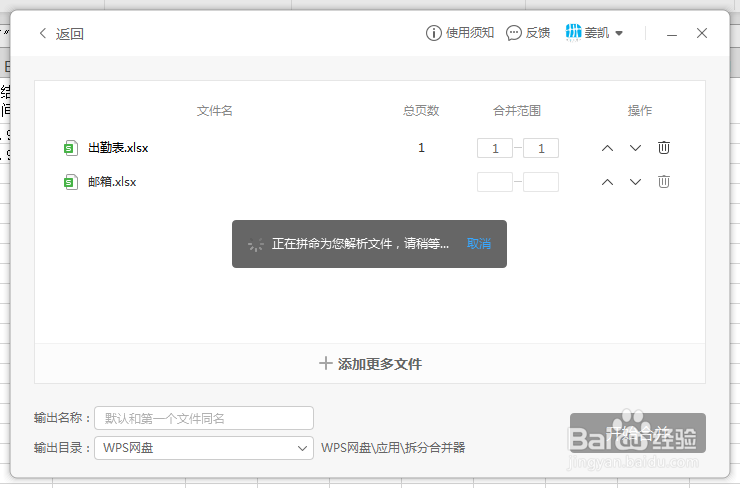
Task: Edit end page field for 出勤表.xlsx
Action: [541, 148]
